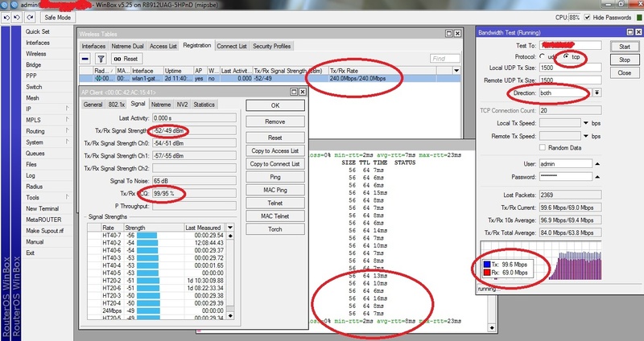Click the Signal Strengths scrollbar down arrow
The height and width of the screenshot is (341, 644).
point(230,315)
